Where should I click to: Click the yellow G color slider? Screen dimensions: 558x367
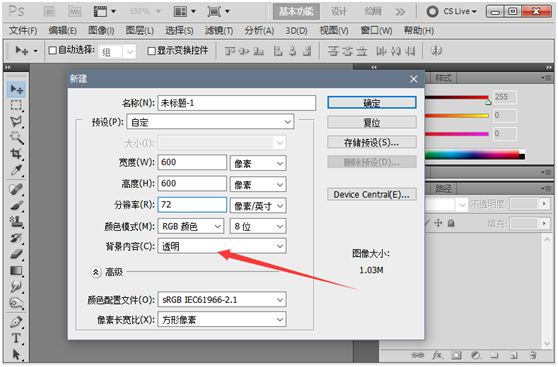pos(457,116)
